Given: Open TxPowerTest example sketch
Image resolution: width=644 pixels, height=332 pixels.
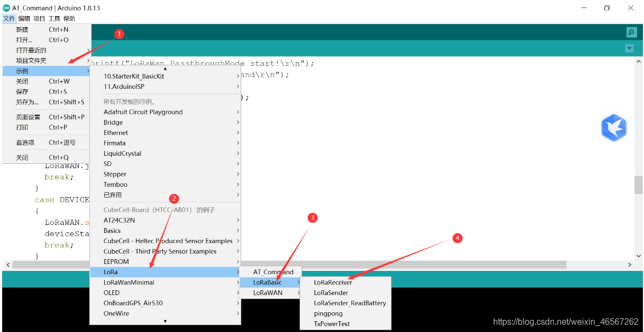Looking at the screenshot, I should [346, 324].
